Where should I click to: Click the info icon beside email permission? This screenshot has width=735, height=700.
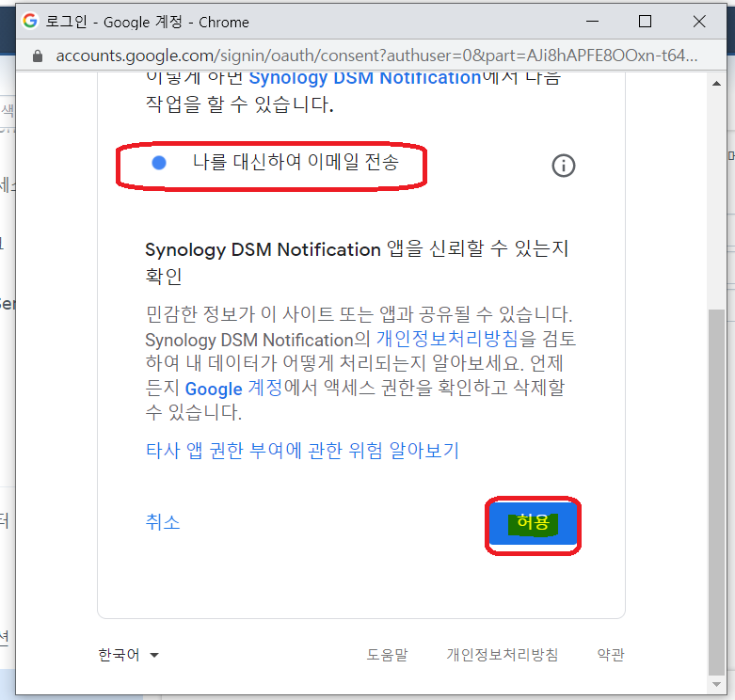(x=563, y=166)
